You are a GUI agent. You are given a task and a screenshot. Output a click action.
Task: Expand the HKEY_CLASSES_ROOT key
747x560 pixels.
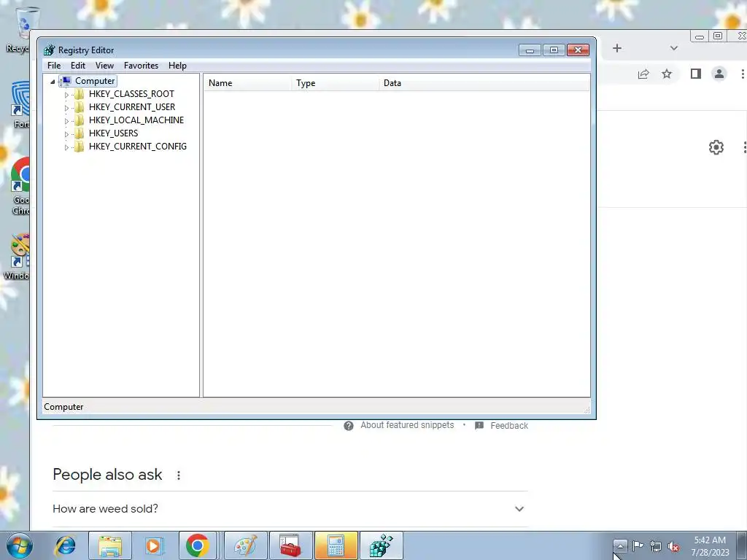click(x=66, y=95)
